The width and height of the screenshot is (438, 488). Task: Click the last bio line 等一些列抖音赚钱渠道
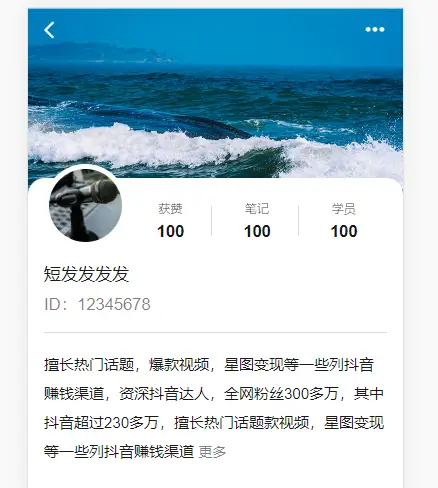tap(119, 452)
